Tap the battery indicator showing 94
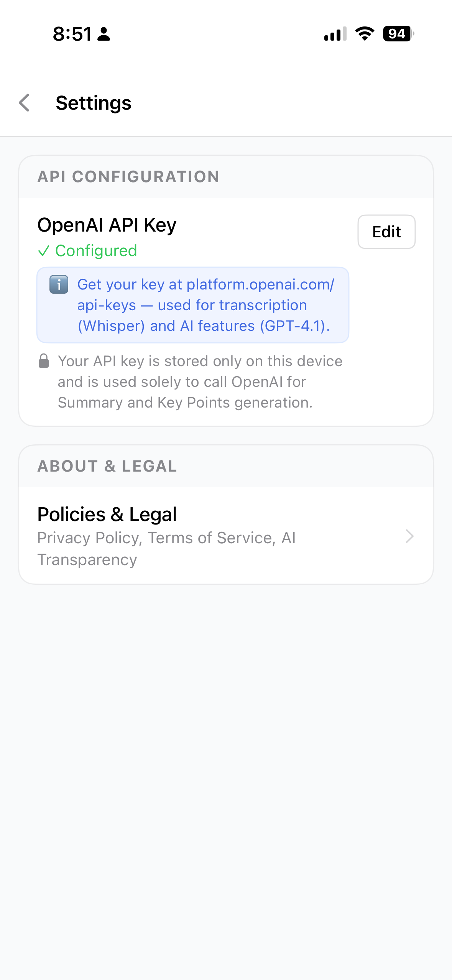This screenshot has width=452, height=980. [398, 34]
